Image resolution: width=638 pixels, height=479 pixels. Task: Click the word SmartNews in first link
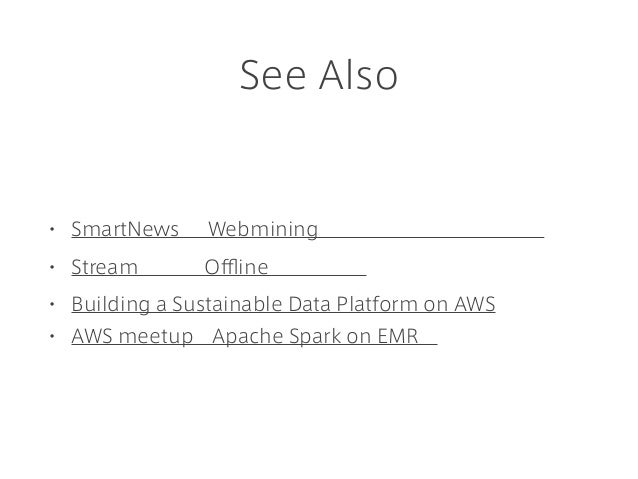(x=125, y=229)
